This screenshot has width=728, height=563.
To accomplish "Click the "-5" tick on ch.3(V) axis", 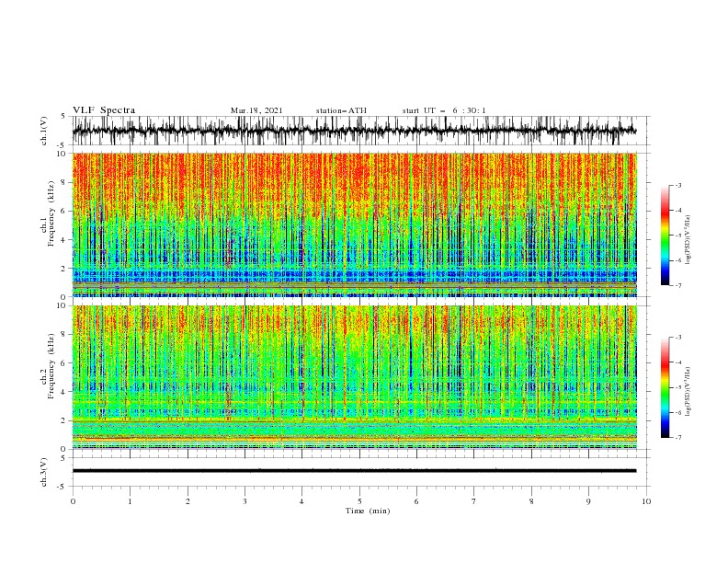I will coord(63,487).
